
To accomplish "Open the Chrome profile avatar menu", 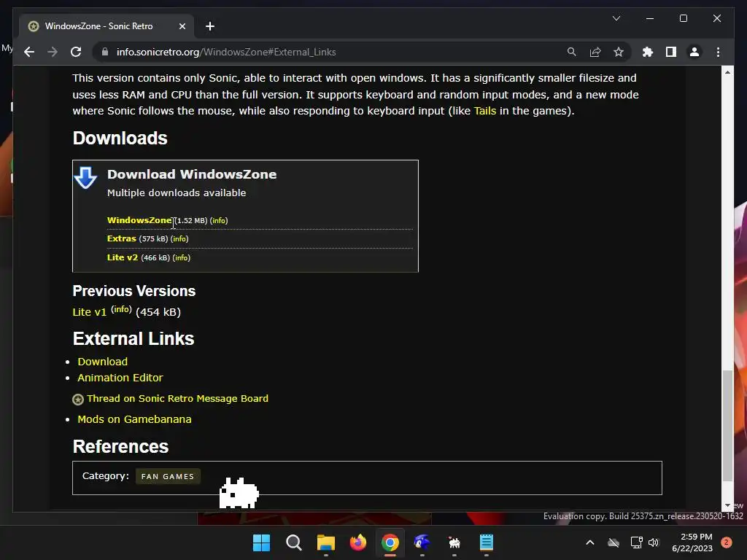I will tap(694, 52).
